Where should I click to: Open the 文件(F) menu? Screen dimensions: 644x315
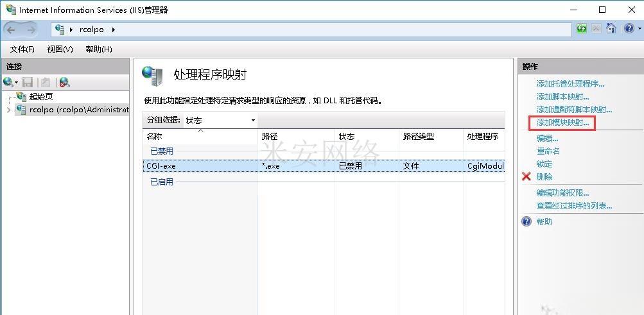click(x=22, y=49)
